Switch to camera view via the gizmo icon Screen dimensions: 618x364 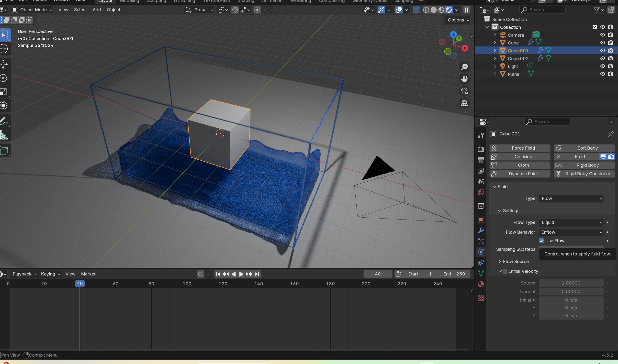click(464, 91)
